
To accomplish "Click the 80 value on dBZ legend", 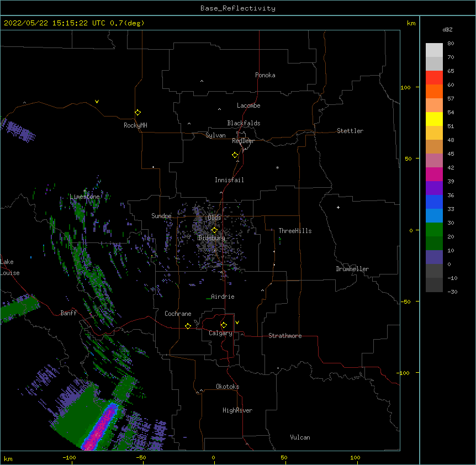I will [x=451, y=44].
